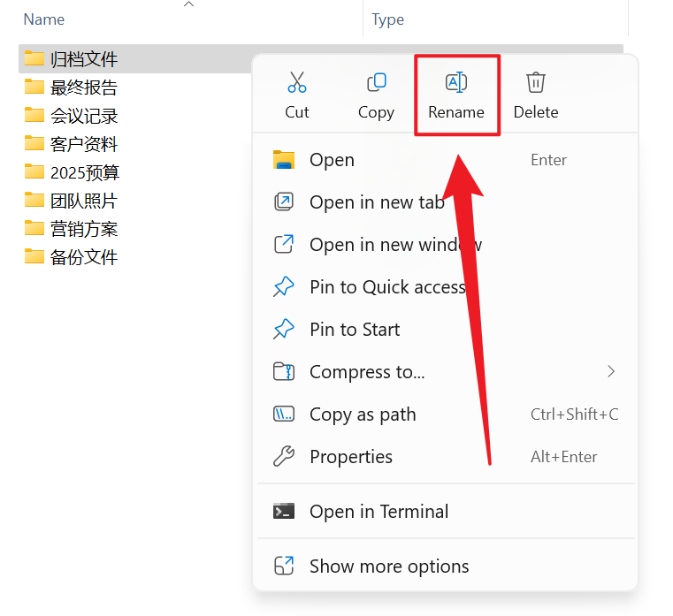Click the Open menu entry
Image resolution: width=673 pixels, height=616 pixels.
[332, 160]
